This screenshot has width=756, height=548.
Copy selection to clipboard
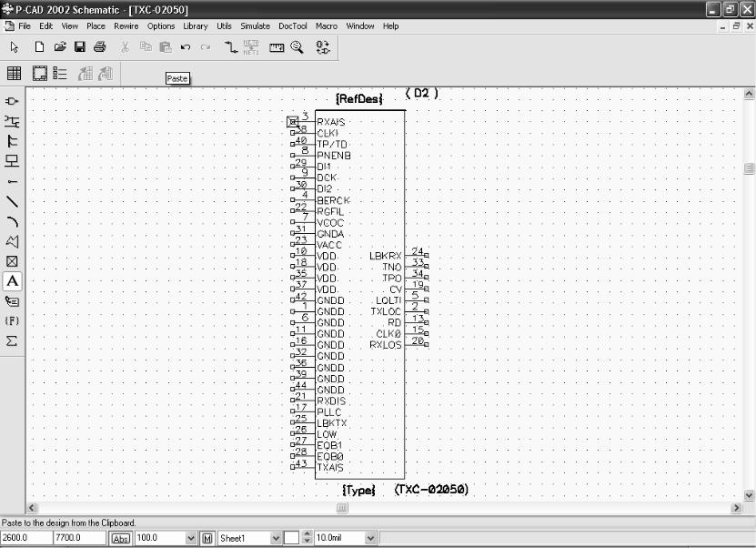pyautogui.click(x=146, y=46)
